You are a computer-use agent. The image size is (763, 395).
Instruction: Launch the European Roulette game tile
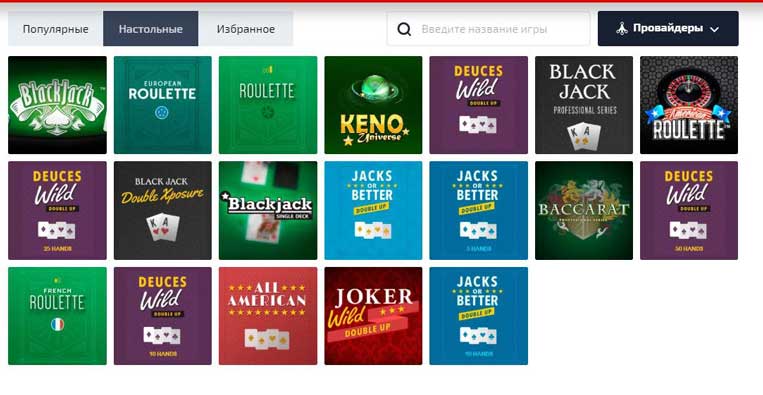[x=163, y=105]
